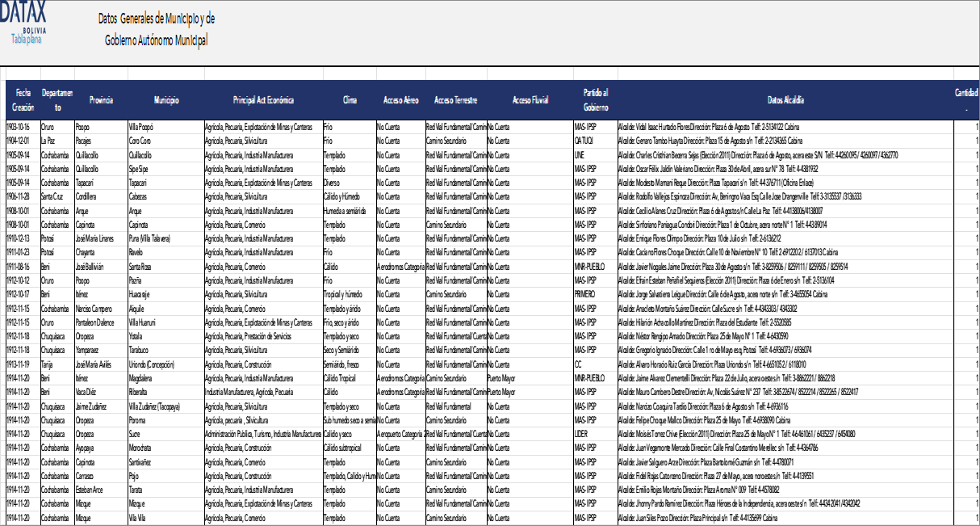Select the 'Datos Alcaldía' column header
The height and width of the screenshot is (526, 980).
785,100
